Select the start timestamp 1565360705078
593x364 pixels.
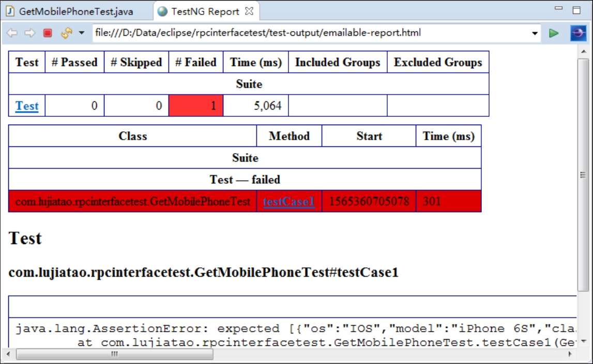coord(369,201)
